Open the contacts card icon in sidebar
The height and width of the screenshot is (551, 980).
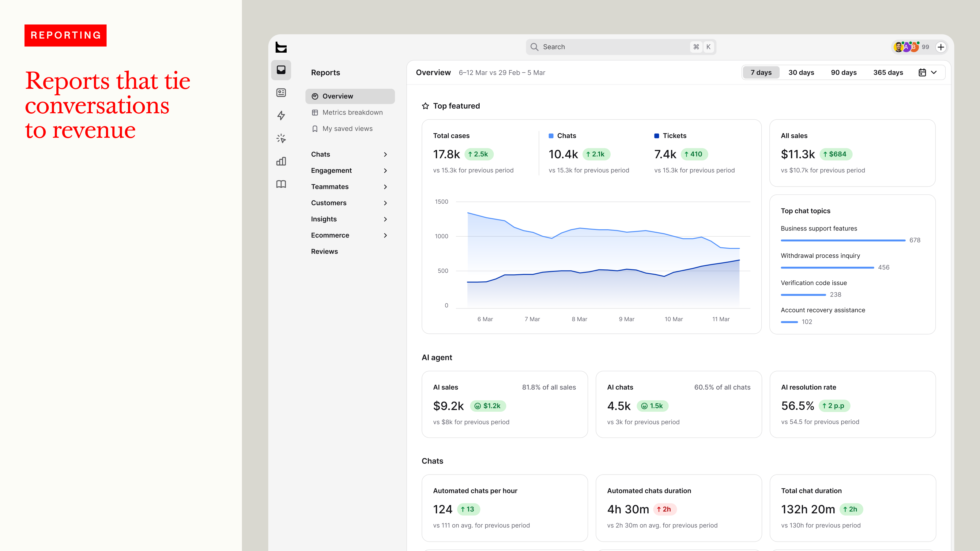(281, 93)
